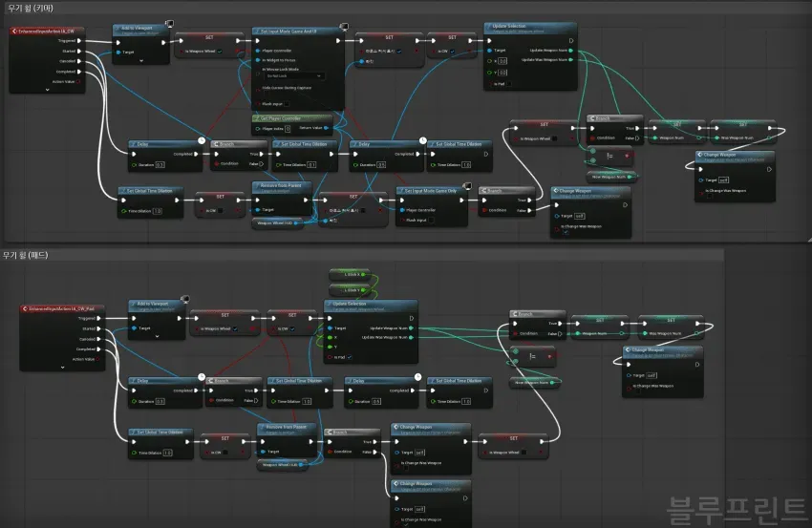Click client-only monitor icon on 패드 Add to Viewport

(185, 299)
